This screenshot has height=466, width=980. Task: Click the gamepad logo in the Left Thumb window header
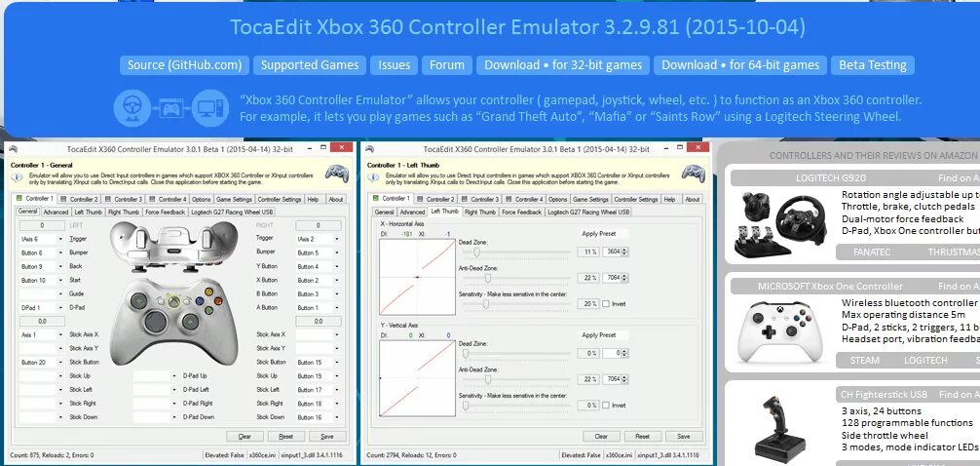click(694, 174)
